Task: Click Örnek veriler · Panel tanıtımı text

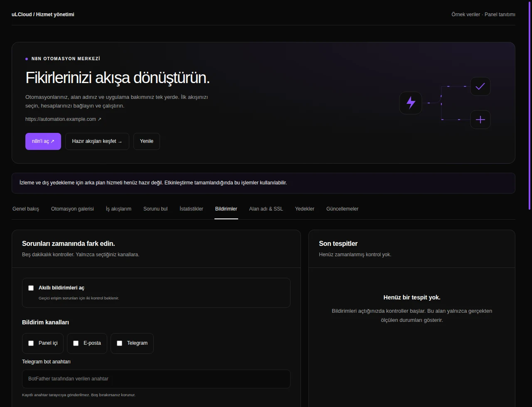Action: coord(483,15)
